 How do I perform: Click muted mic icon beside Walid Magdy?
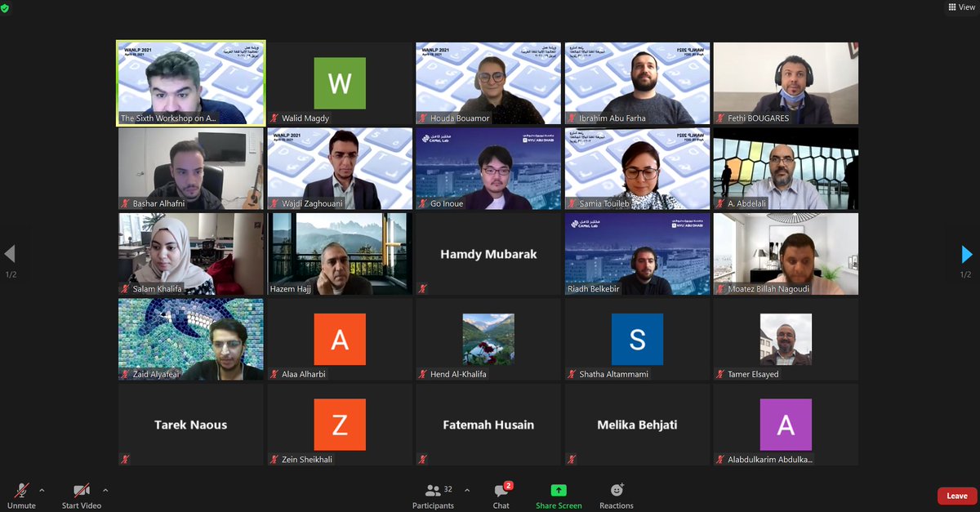274,118
